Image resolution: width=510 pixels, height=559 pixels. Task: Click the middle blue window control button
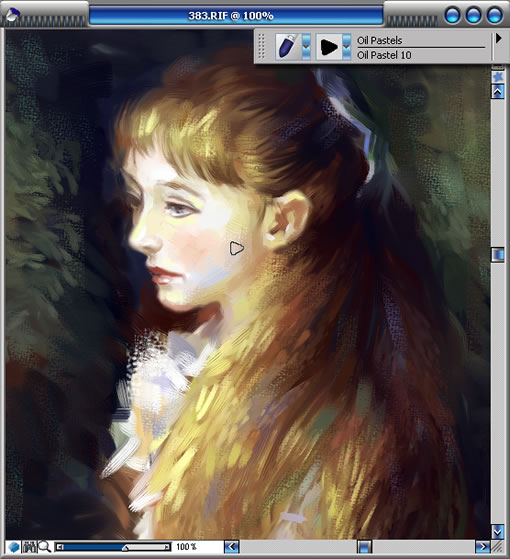pos(474,16)
